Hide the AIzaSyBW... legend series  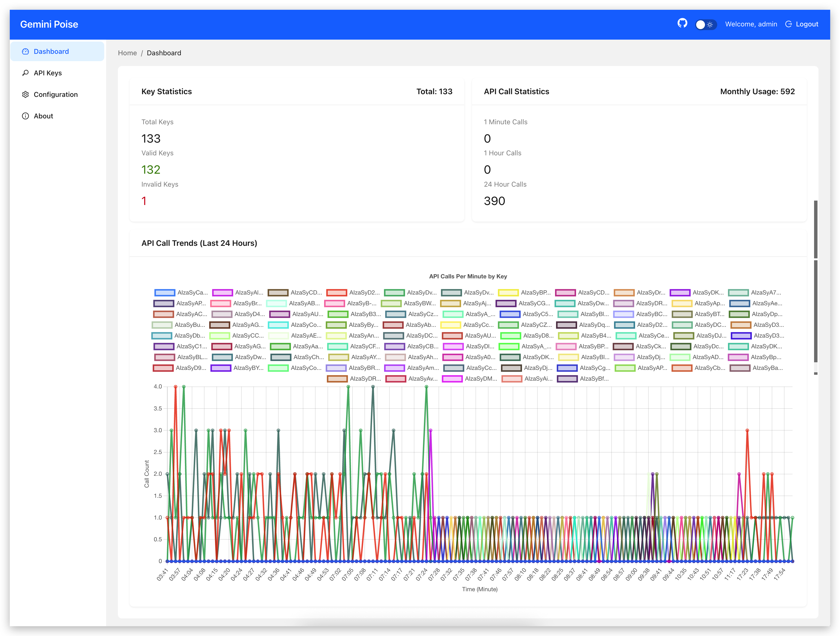[408, 303]
